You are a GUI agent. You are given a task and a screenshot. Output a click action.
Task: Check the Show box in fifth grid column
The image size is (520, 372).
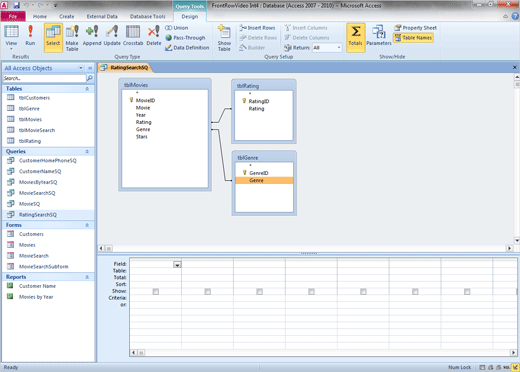[363, 292]
